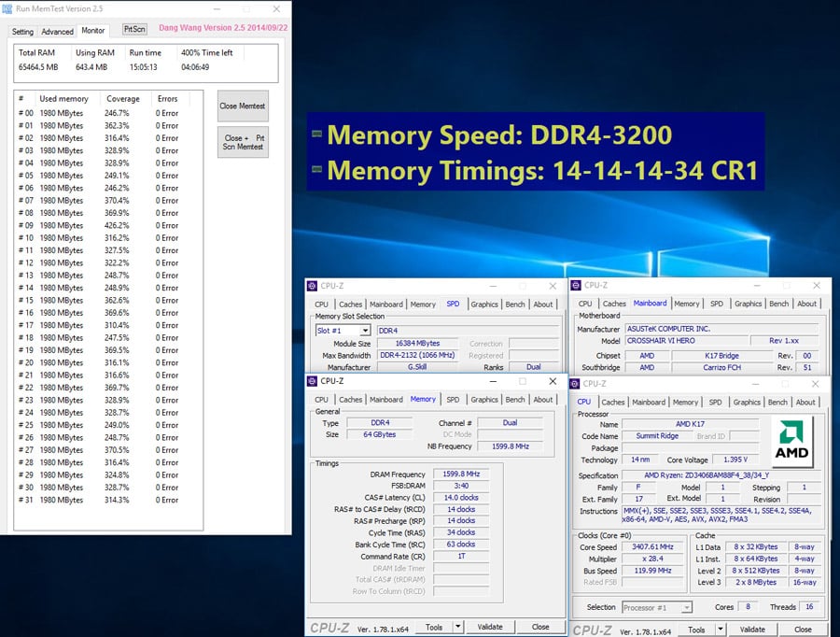Click Core Speed value 3407.61 MHz
The image size is (840, 637).
pos(652,547)
